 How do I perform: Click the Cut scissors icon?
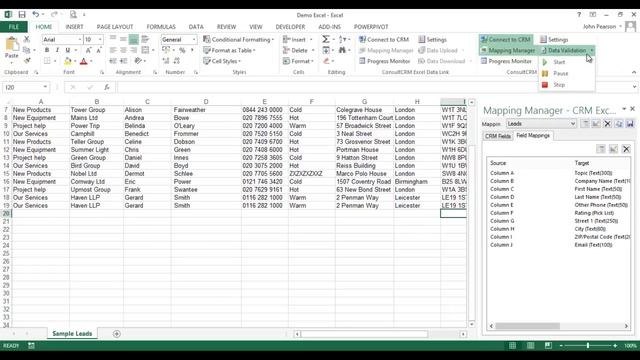pos(27,39)
